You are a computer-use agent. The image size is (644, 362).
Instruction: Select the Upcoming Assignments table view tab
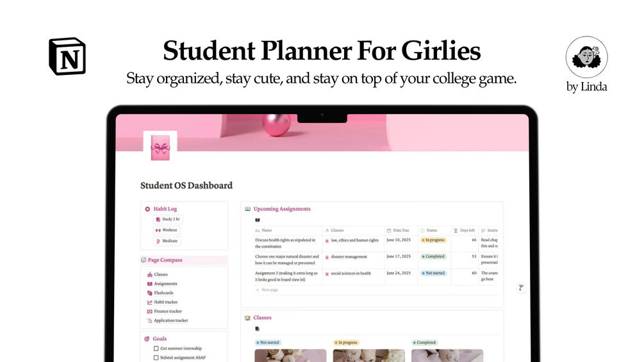click(258, 220)
